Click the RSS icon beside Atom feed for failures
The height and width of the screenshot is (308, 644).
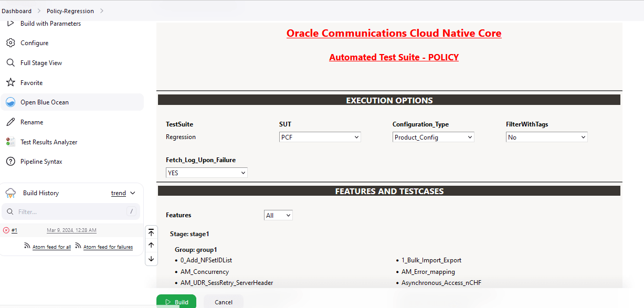point(78,246)
